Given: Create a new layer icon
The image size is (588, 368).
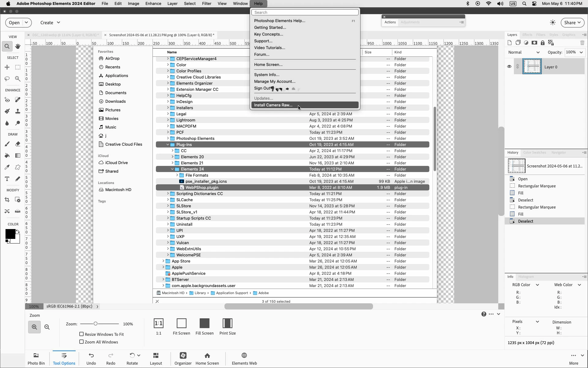Looking at the screenshot, I should 510,43.
